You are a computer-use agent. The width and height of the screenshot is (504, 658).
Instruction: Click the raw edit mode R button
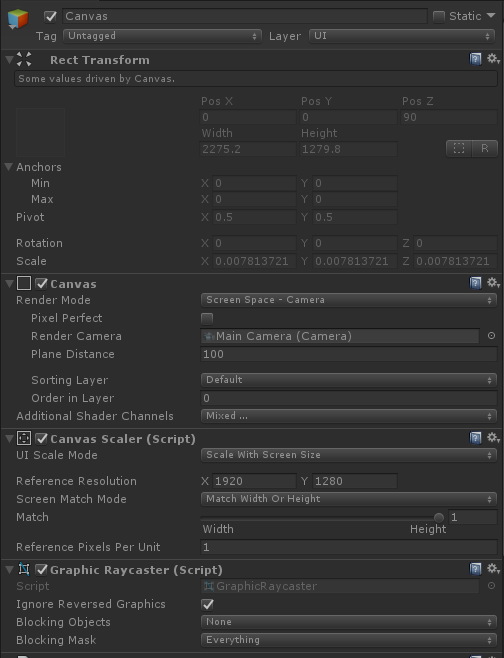point(485,149)
